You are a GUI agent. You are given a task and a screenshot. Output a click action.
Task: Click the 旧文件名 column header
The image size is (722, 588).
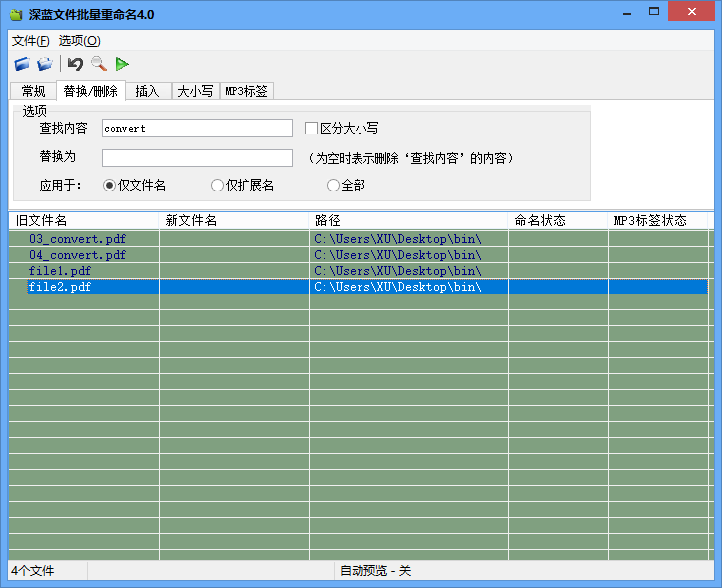83,220
